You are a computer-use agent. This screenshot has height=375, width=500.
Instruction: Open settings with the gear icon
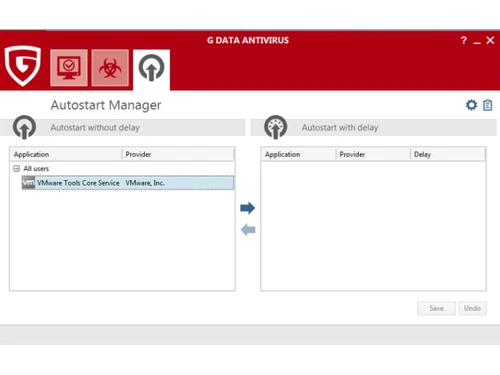(x=471, y=105)
